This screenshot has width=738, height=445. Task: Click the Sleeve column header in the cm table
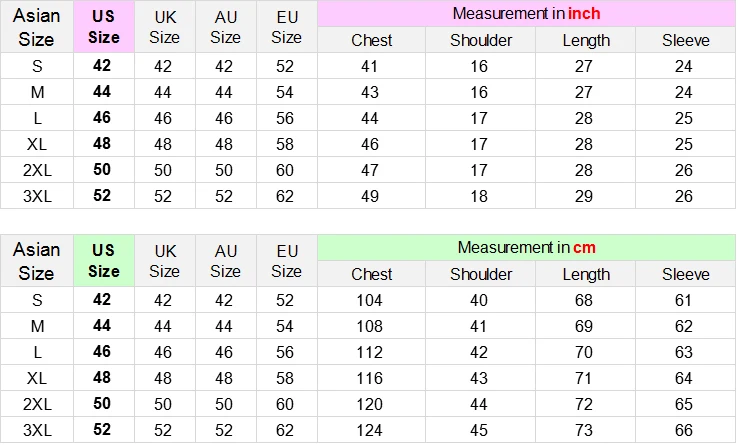pyautogui.click(x=685, y=274)
